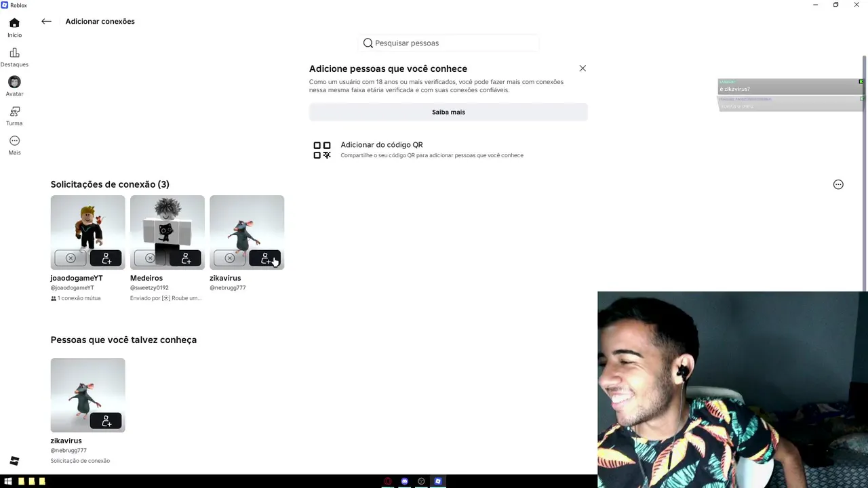Open the Avatar sidebar item
The height and width of the screenshot is (488, 868).
coord(14,87)
